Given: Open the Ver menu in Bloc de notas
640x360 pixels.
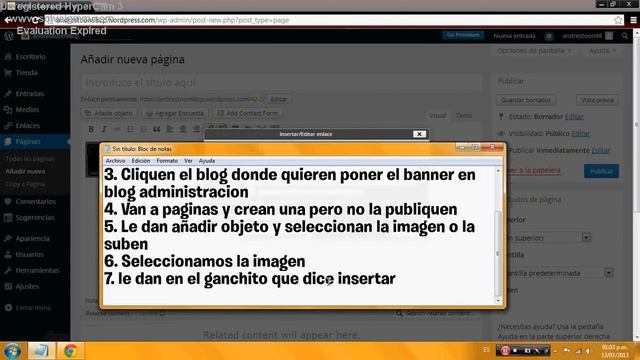Looking at the screenshot, I should [x=188, y=161].
